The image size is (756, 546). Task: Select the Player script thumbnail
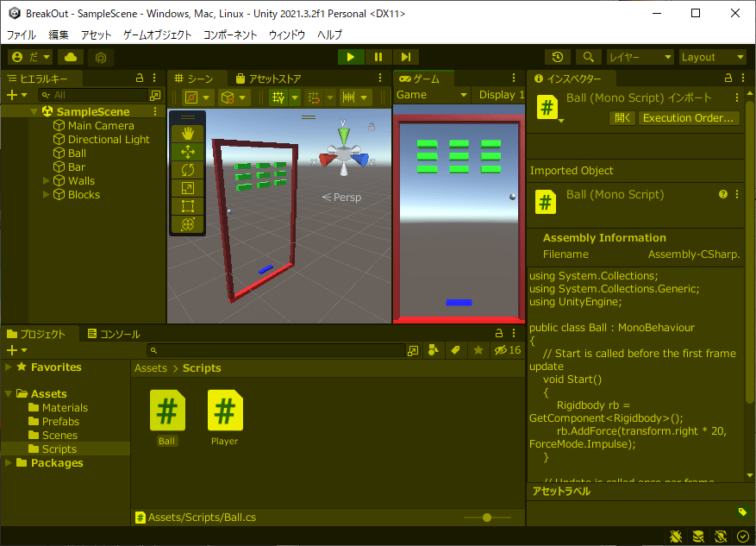(225, 410)
